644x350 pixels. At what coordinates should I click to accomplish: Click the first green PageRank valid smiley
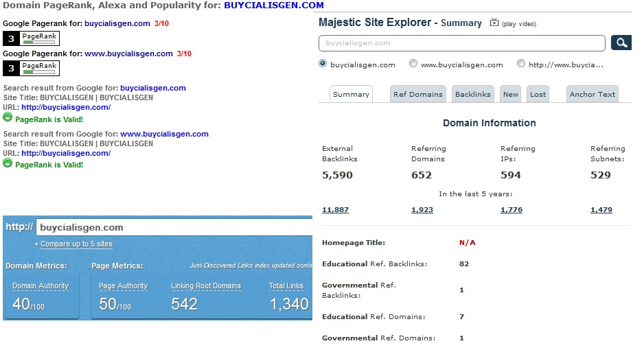[x=8, y=117]
